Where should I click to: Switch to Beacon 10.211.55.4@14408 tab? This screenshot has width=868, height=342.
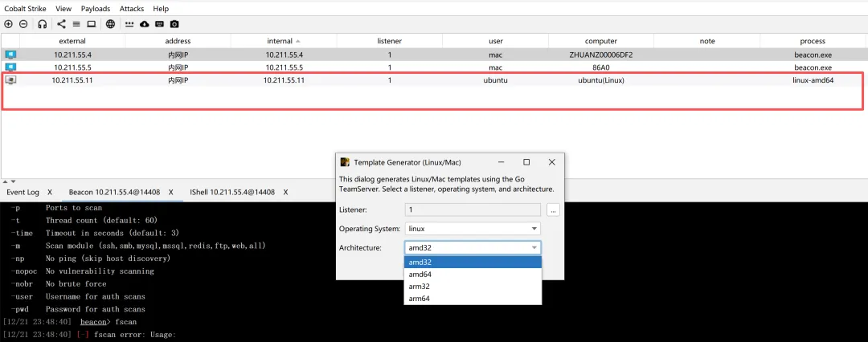pos(114,192)
